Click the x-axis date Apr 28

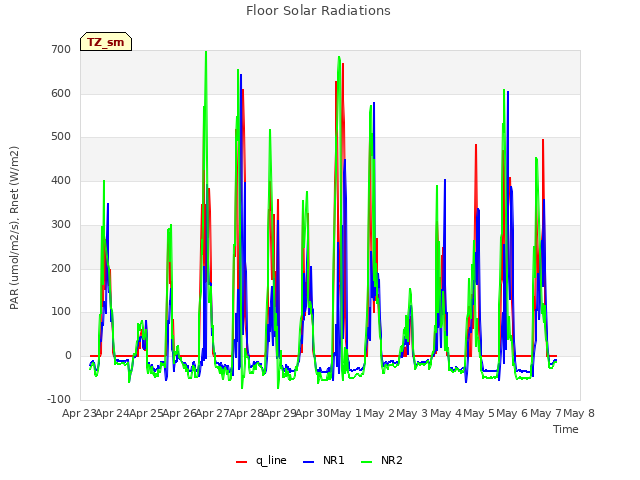(x=246, y=413)
